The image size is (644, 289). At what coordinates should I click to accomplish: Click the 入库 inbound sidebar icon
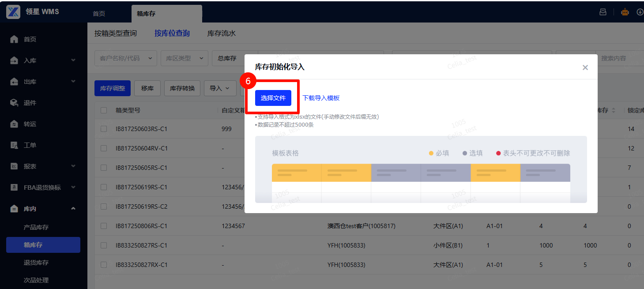[x=14, y=60]
